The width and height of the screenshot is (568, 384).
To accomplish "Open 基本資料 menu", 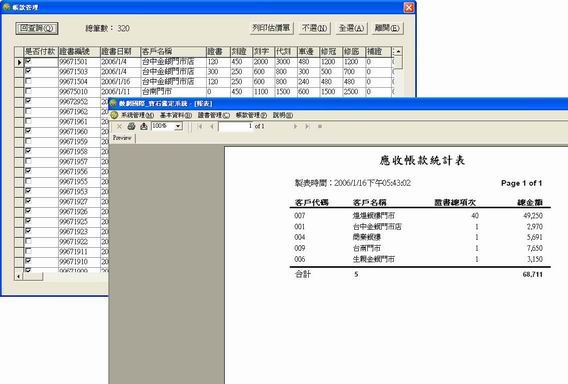I will (x=176, y=115).
